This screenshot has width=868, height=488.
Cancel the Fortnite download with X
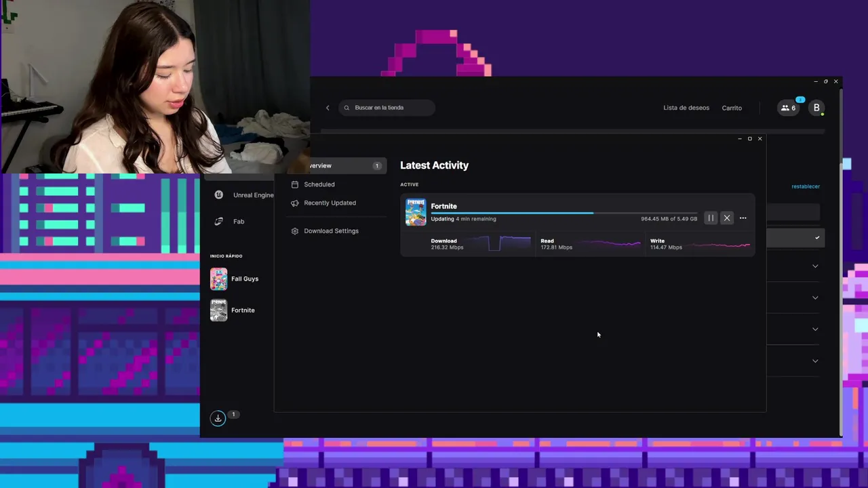pos(726,218)
